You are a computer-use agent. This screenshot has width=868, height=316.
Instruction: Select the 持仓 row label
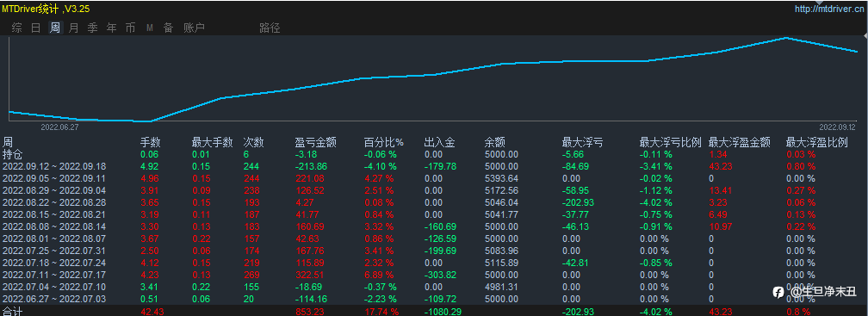(x=13, y=154)
